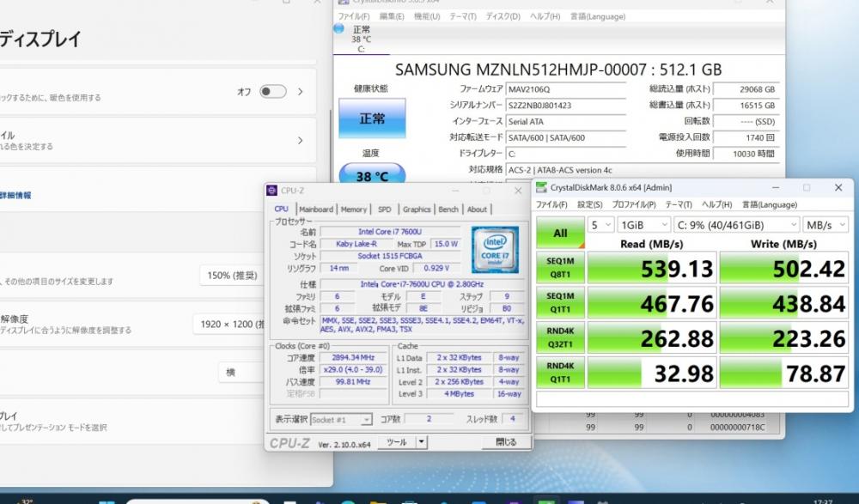Open the 1GiB test size dropdown
The height and width of the screenshot is (504, 859).
point(643,225)
